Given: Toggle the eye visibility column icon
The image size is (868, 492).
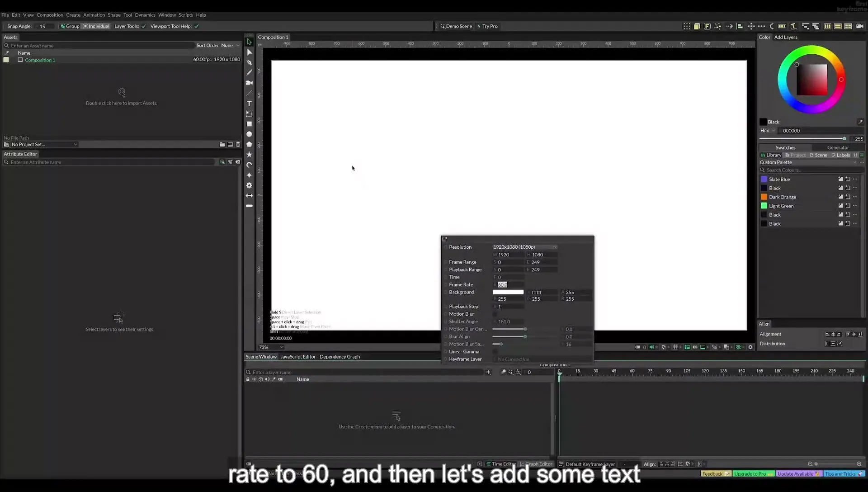Looking at the screenshot, I should click(x=254, y=379).
